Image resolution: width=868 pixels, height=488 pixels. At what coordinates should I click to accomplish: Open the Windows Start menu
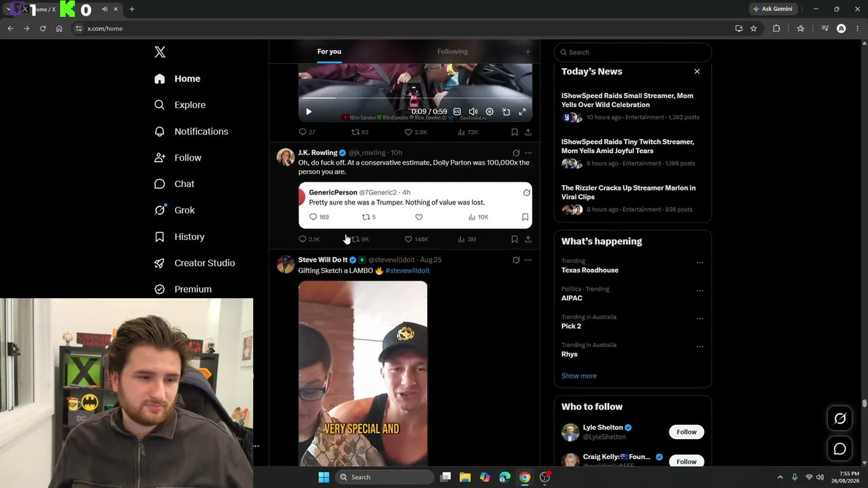[x=324, y=477]
